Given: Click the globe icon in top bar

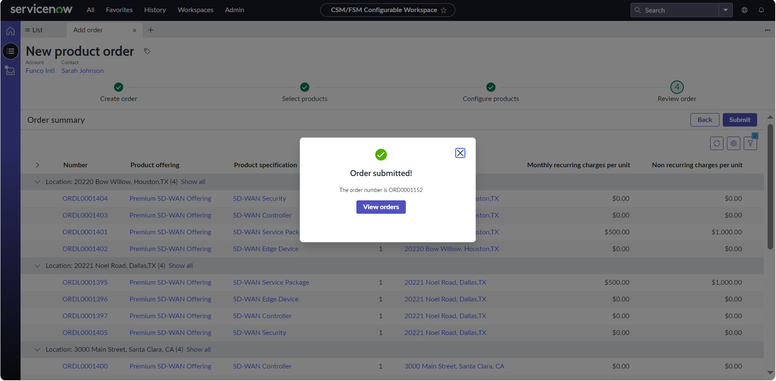Looking at the screenshot, I should click(745, 10).
